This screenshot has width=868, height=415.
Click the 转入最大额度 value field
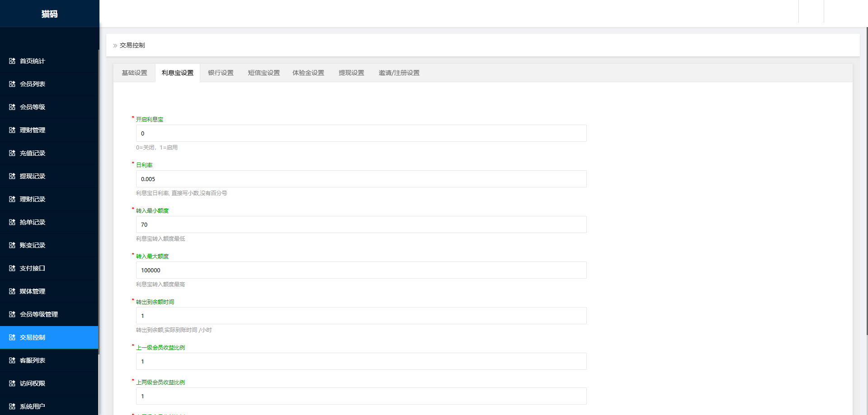tap(361, 270)
